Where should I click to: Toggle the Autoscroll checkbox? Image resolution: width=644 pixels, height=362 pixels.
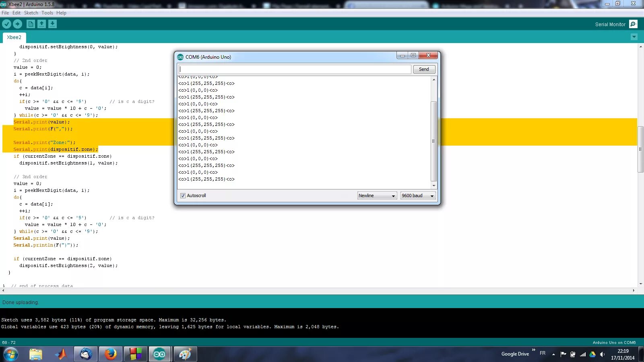click(x=183, y=195)
